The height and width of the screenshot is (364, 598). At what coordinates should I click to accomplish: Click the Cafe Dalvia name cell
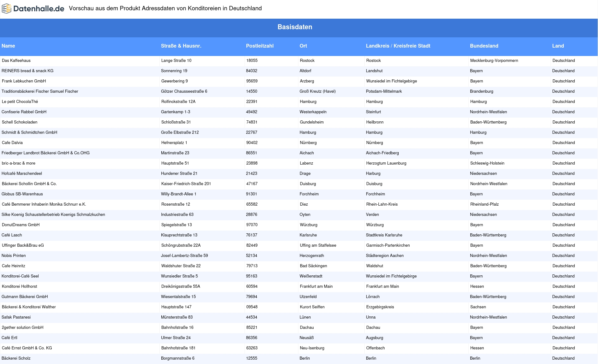coord(12,143)
